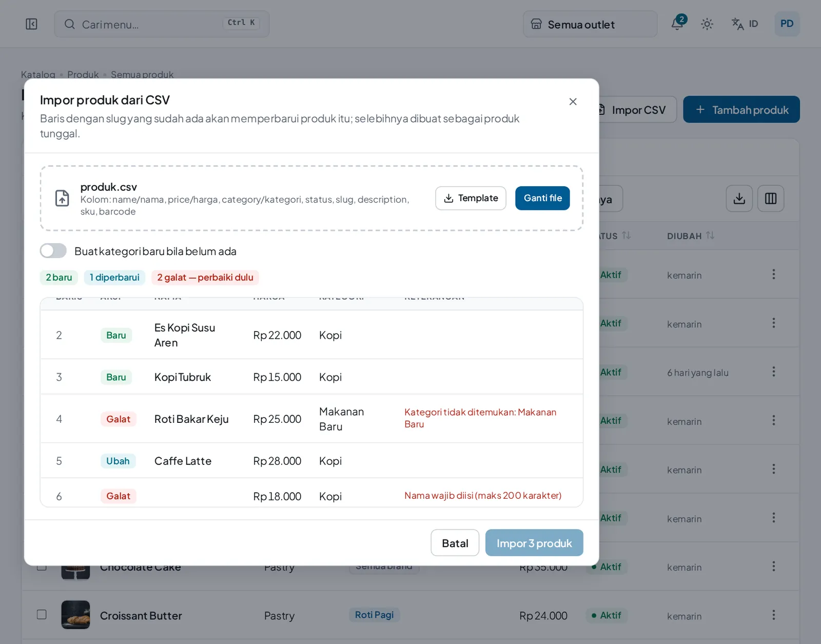Select the Es Kopi Susu Aren row name

tap(185, 335)
